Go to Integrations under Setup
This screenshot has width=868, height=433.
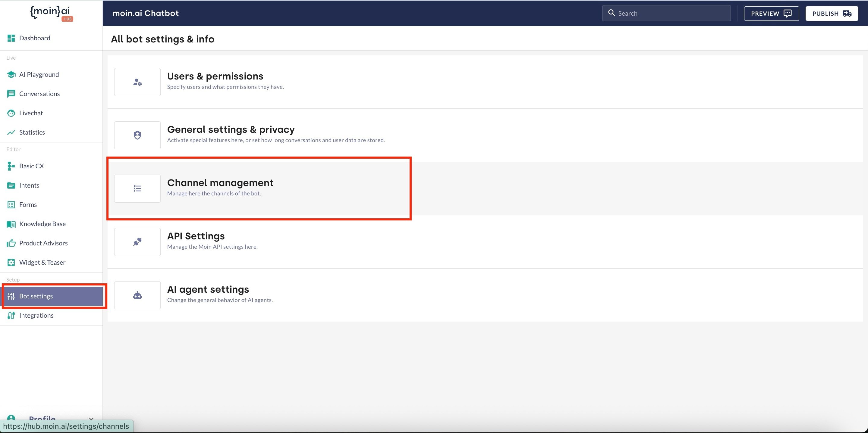click(x=51, y=316)
